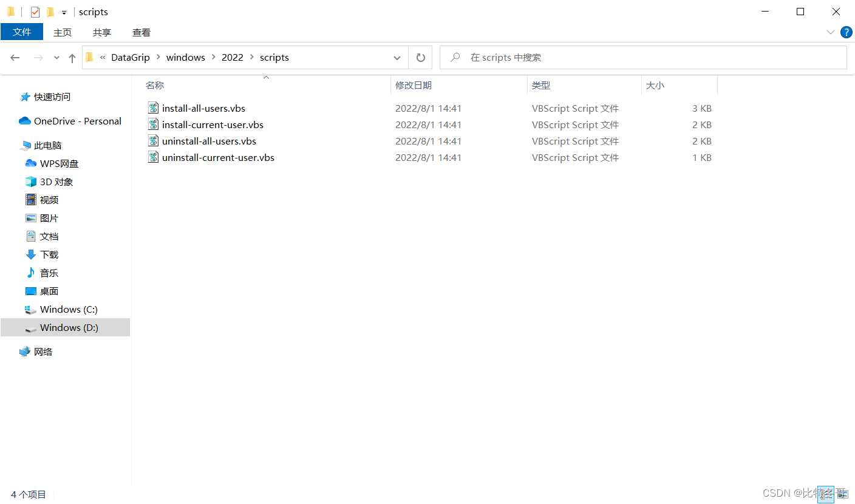Navigate to 2022 folder in breadcrumb
855x504 pixels.
(x=233, y=58)
